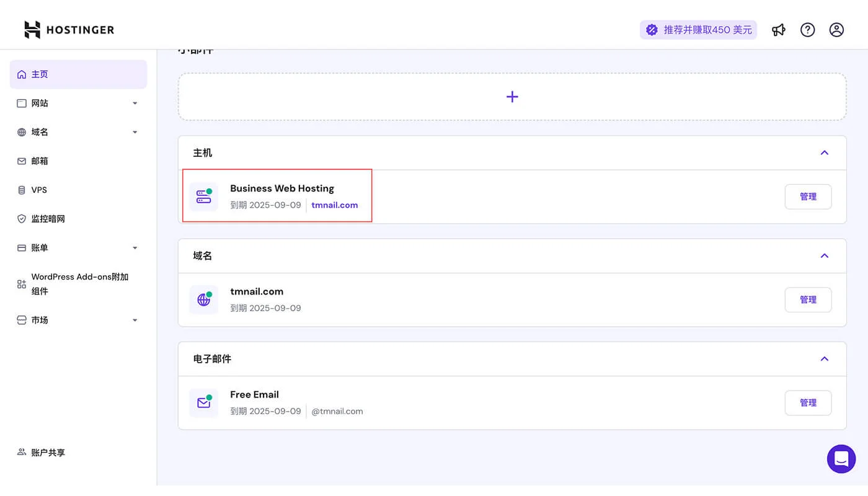The height and width of the screenshot is (496, 868).
Task: Open the tmnail.com link under hosting
Action: click(x=334, y=205)
